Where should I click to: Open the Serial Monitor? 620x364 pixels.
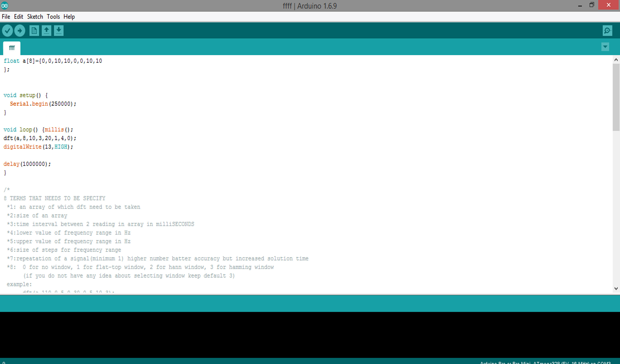607,30
